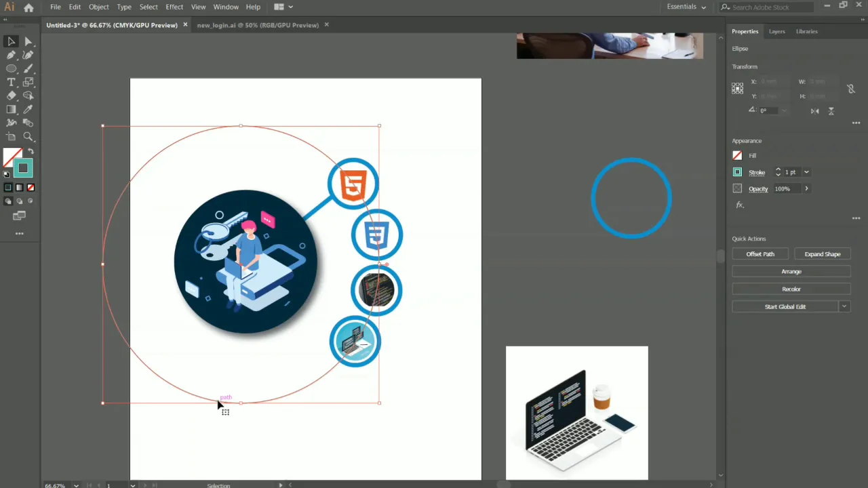Apply the Gradient mode button

coord(20,188)
